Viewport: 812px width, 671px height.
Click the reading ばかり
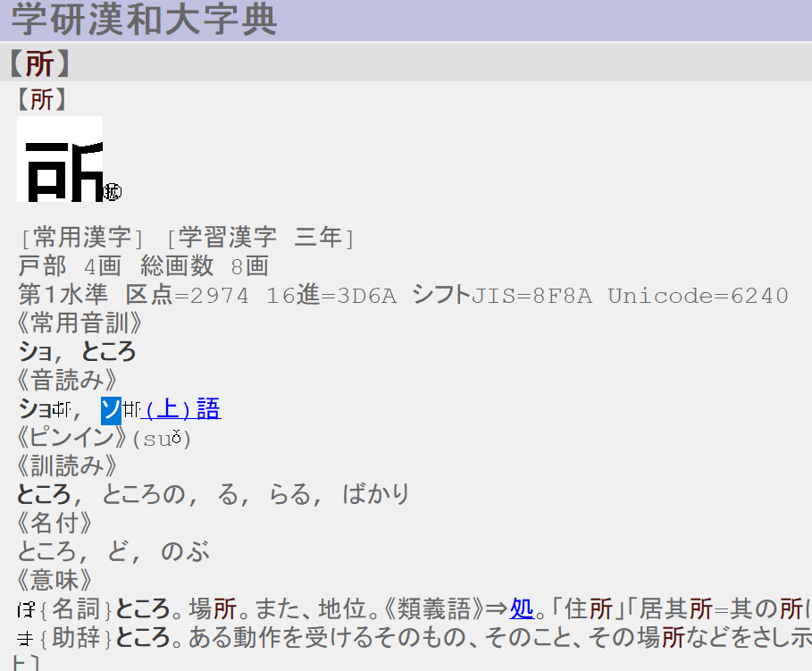376,494
